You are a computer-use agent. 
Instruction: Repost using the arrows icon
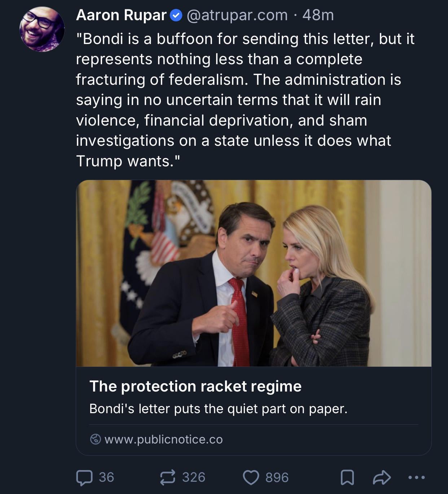[x=168, y=477]
